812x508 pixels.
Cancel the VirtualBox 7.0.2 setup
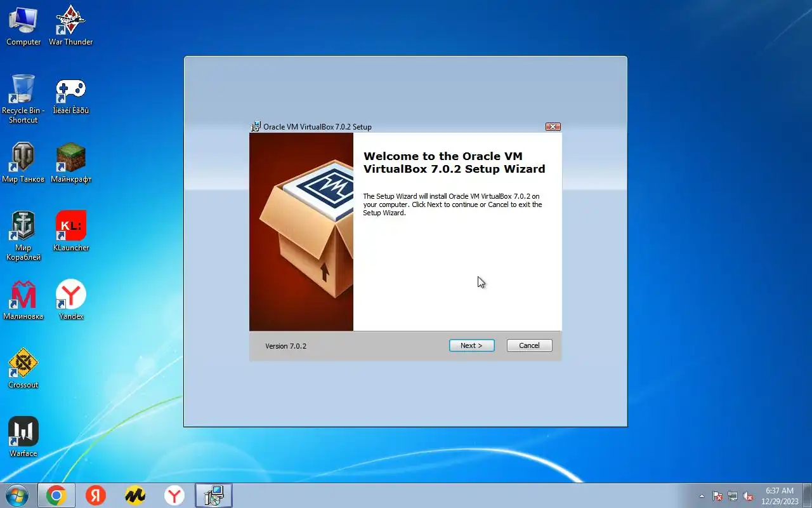529,345
